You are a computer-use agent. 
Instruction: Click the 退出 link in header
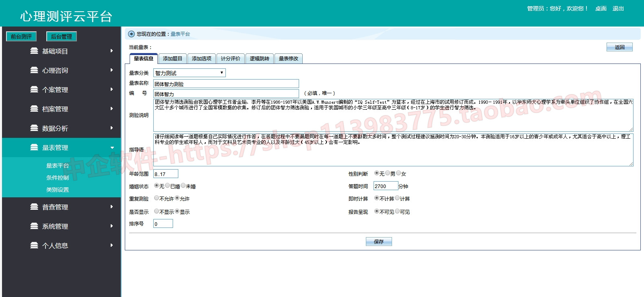pos(618,8)
